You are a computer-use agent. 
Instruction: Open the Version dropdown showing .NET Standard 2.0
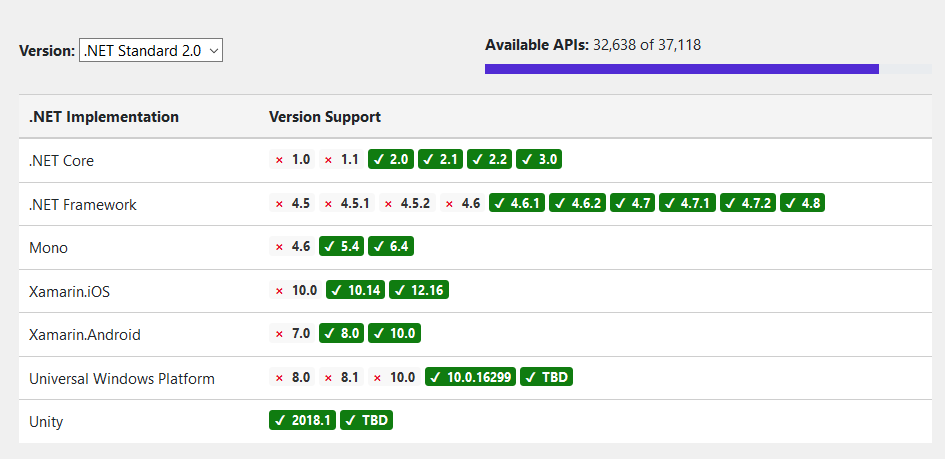click(x=151, y=51)
